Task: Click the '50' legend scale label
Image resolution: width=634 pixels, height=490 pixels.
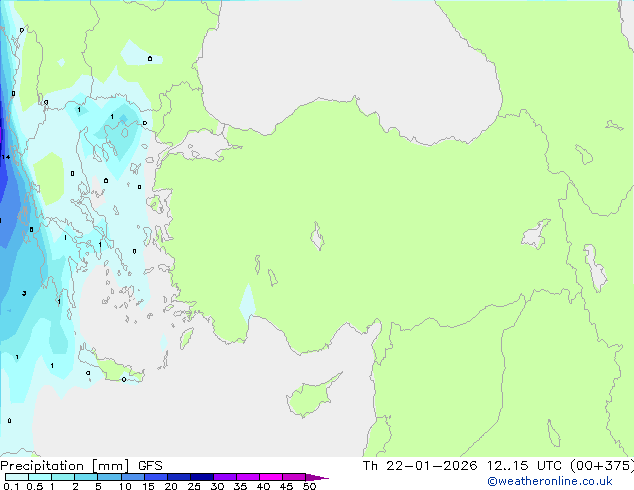Action: pos(309,486)
